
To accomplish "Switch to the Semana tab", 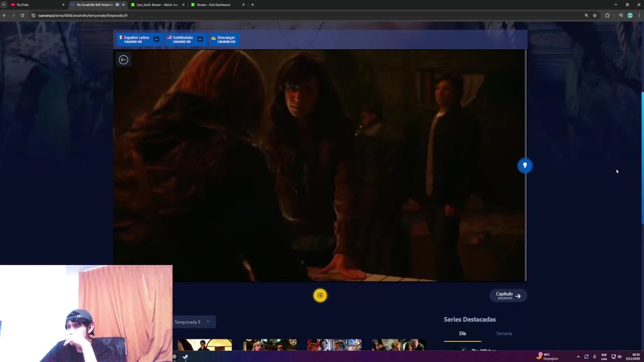I will point(504,333).
